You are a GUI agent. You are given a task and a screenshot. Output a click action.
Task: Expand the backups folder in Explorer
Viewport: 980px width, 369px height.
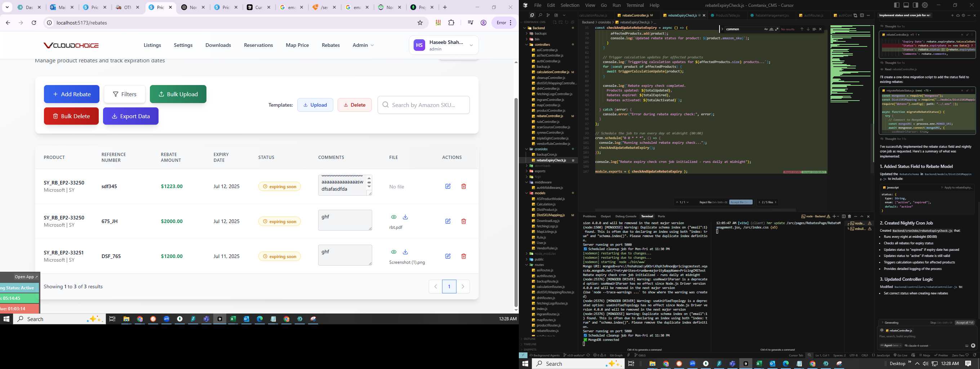pos(540,34)
